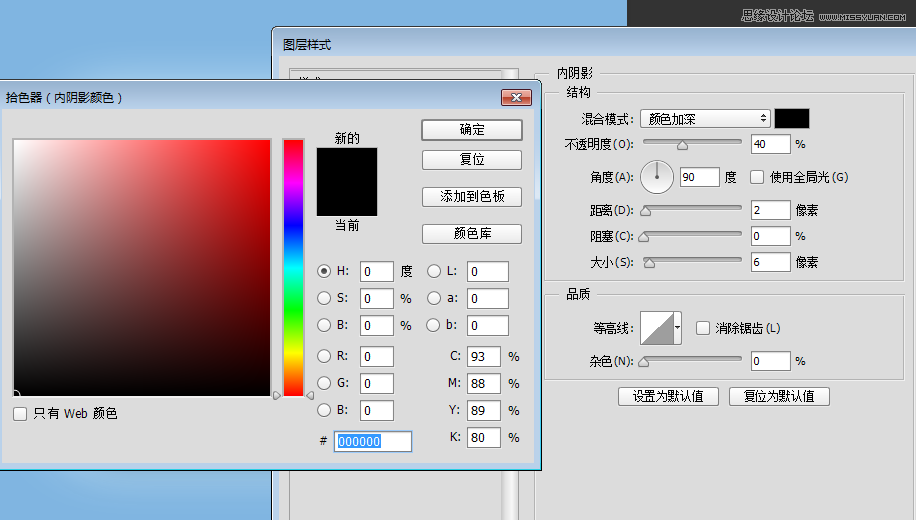This screenshot has width=916, height=520.
Task: Select the S saturation radio button
Action: click(324, 298)
